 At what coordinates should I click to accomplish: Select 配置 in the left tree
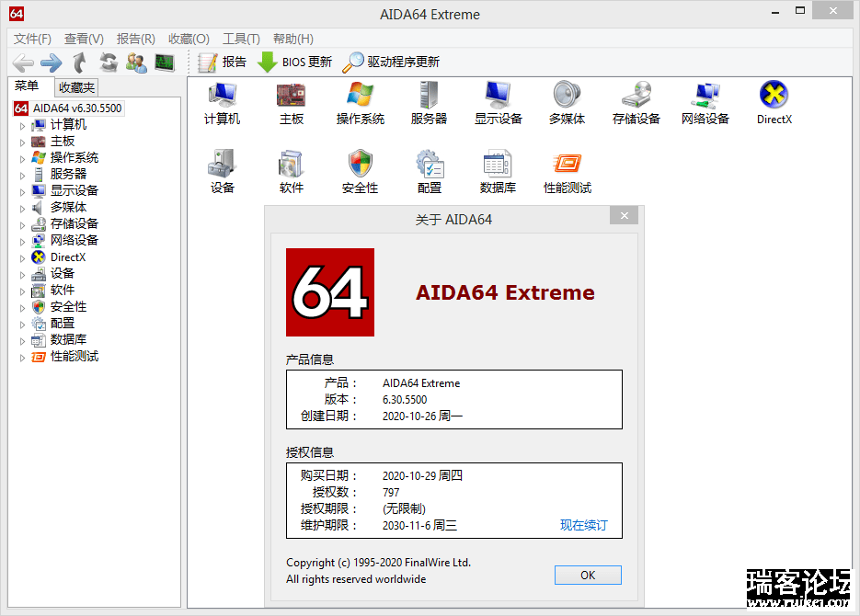[x=53, y=323]
